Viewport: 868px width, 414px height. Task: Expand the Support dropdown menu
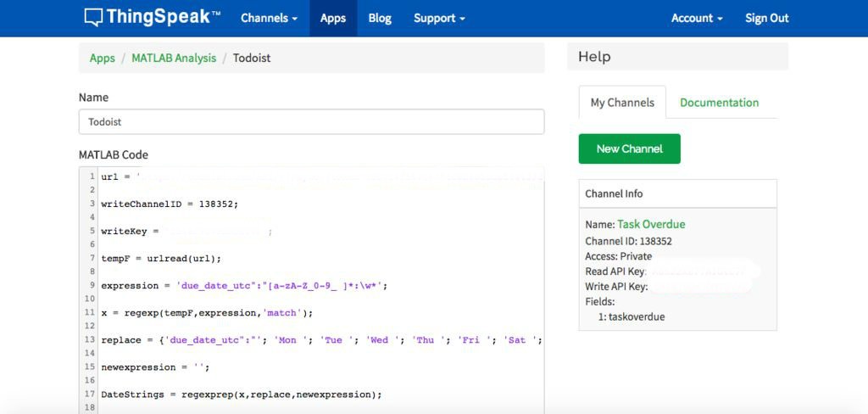(x=439, y=18)
